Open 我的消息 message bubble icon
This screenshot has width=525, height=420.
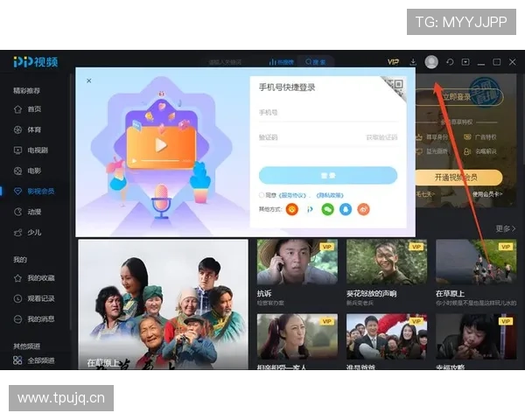click(17, 319)
